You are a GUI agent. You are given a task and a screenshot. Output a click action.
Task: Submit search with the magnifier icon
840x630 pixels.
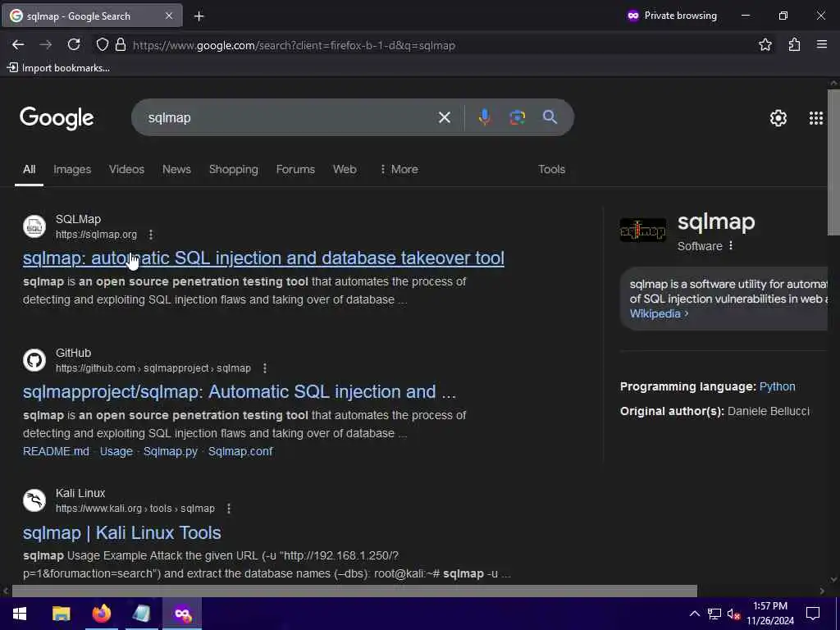tap(550, 117)
